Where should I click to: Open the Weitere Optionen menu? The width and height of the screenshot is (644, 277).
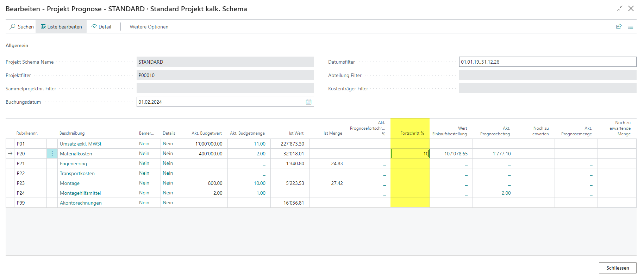[149, 27]
